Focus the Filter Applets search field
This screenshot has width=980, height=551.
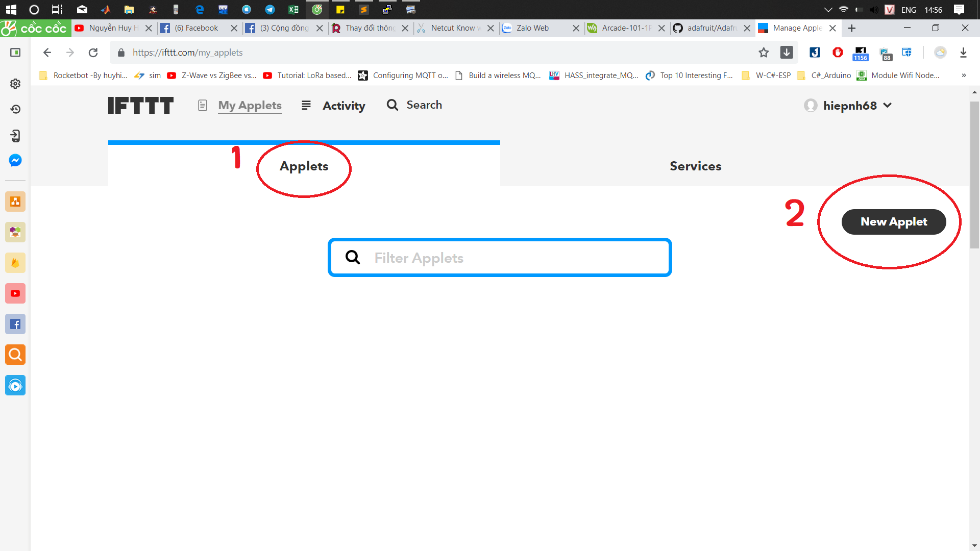click(500, 258)
